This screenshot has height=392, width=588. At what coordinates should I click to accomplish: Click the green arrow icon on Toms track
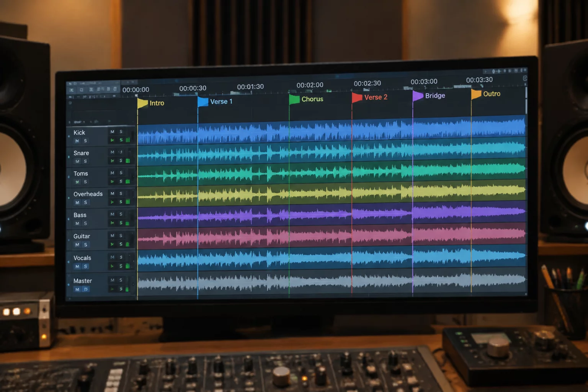pyautogui.click(x=112, y=181)
